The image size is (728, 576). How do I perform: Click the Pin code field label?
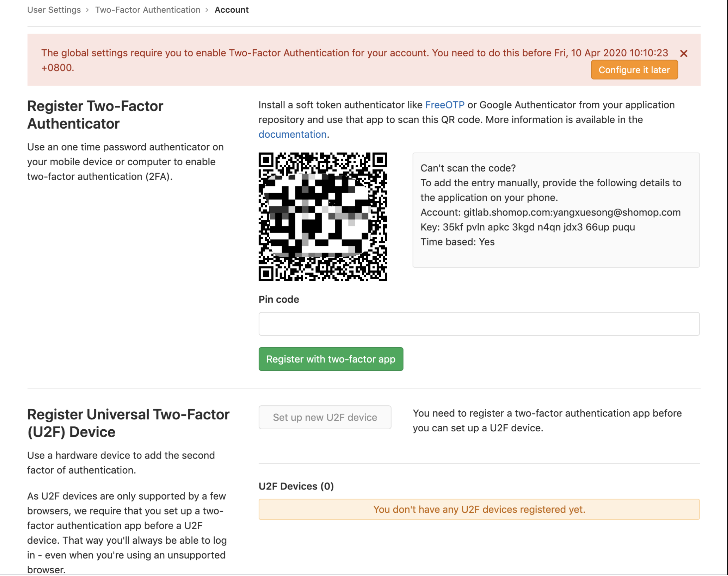pyautogui.click(x=279, y=299)
